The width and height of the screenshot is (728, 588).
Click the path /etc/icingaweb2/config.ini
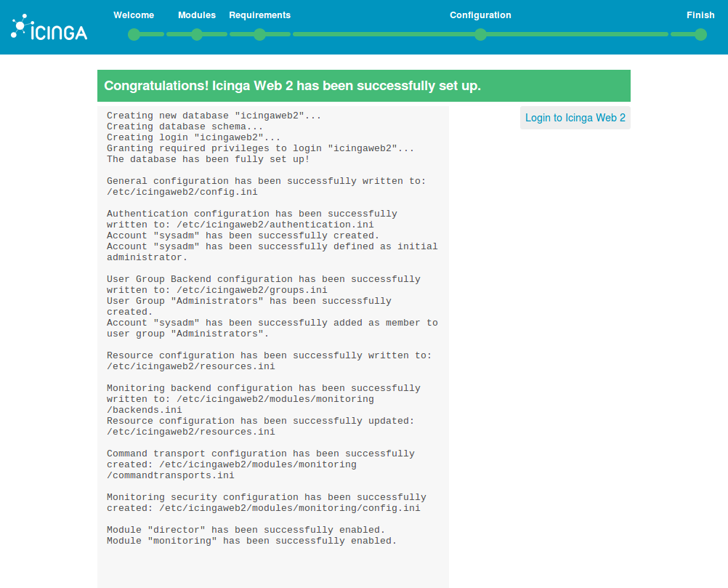click(x=182, y=192)
